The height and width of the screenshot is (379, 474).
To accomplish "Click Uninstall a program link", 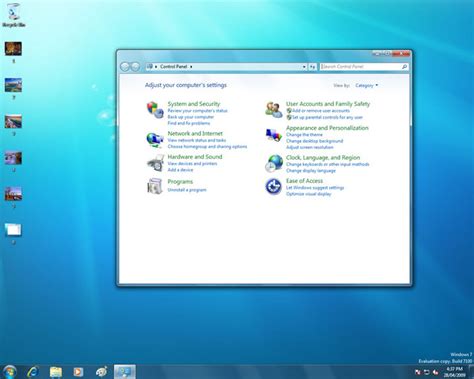I will pos(187,190).
